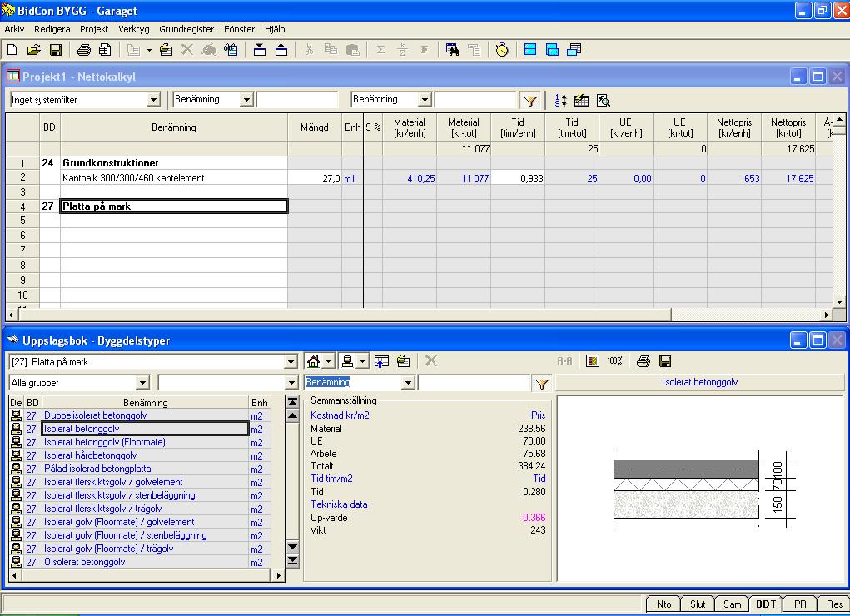Click the move row up arrow icon
850x616 pixels.
281,50
